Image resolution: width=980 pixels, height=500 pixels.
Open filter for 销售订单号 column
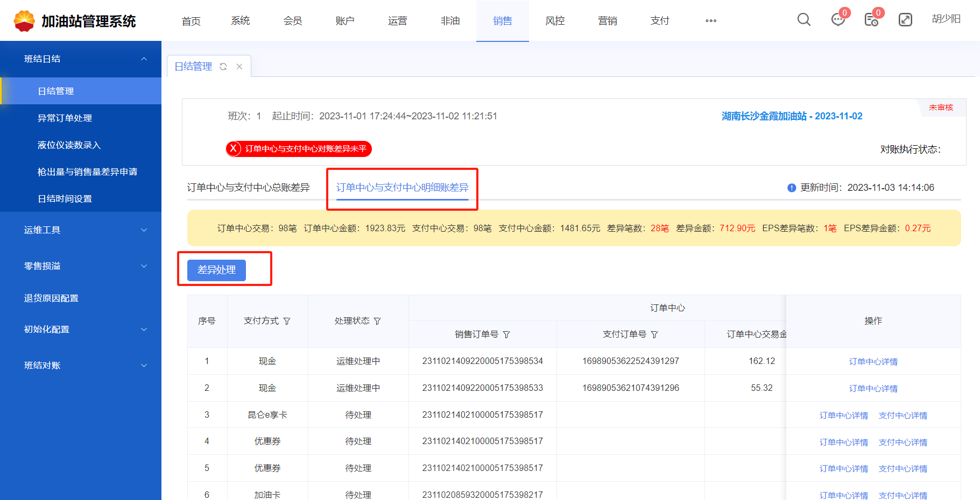tap(506, 334)
